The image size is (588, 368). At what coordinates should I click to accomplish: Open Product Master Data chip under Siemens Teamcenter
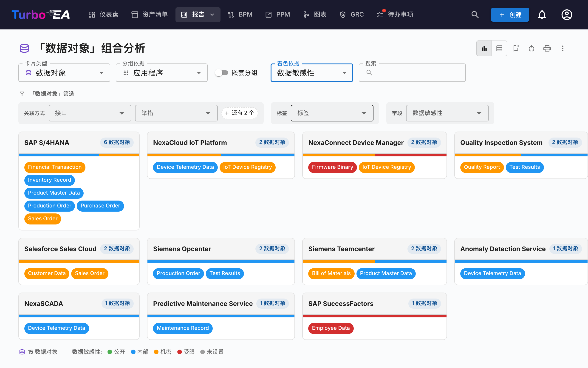tap(386, 273)
